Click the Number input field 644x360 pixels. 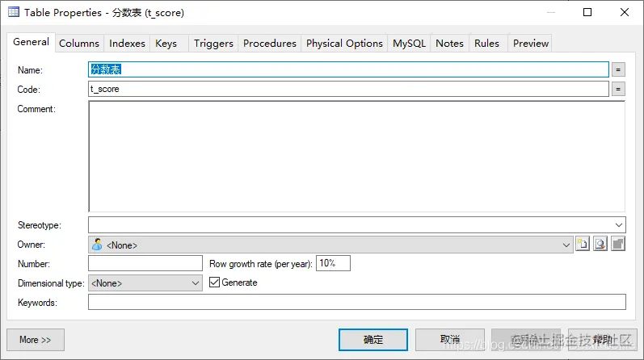pyautogui.click(x=145, y=263)
